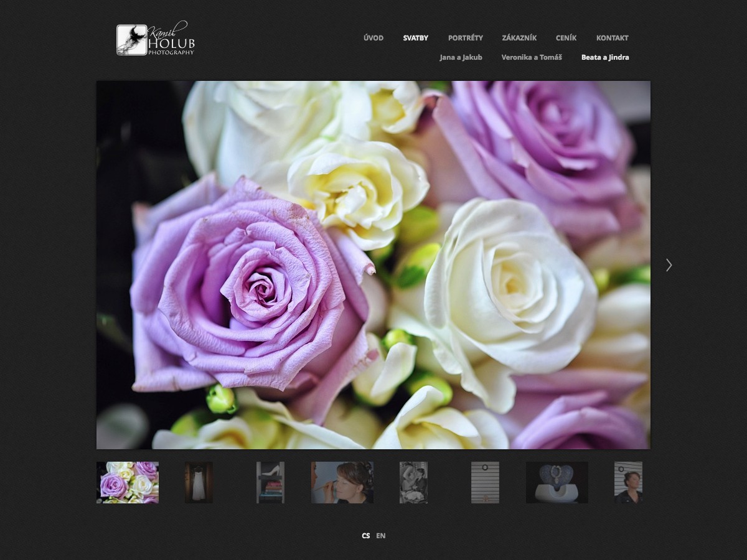The image size is (747, 560).
Task: Select the shoes on books thumbnail
Action: [x=270, y=482]
